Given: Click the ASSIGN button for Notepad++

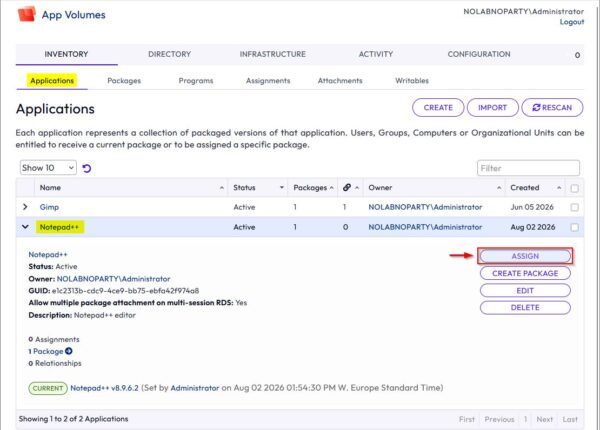Looking at the screenshot, I should tap(525, 256).
